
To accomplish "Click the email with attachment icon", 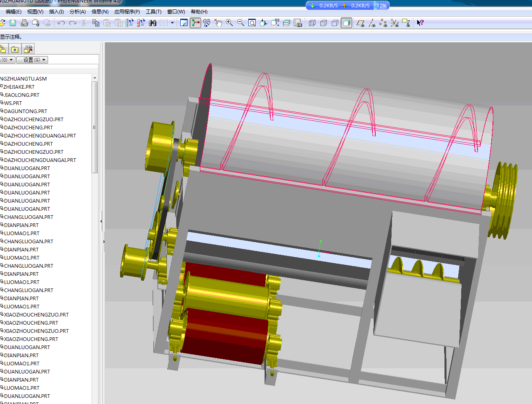I will pyautogui.click(x=36, y=23).
